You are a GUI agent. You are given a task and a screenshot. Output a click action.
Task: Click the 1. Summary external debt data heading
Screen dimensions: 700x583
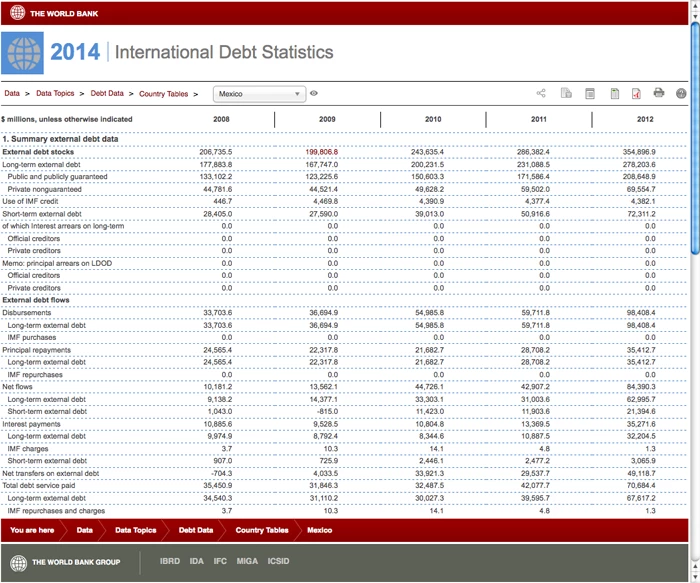pyautogui.click(x=60, y=139)
